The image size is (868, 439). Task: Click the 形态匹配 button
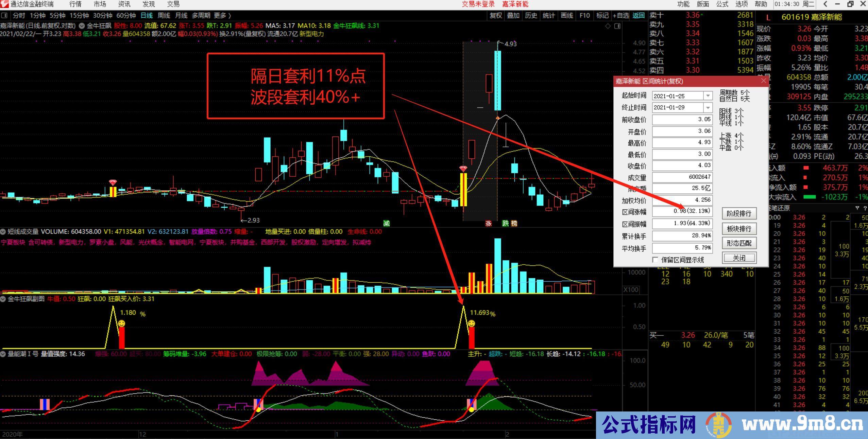739,243
